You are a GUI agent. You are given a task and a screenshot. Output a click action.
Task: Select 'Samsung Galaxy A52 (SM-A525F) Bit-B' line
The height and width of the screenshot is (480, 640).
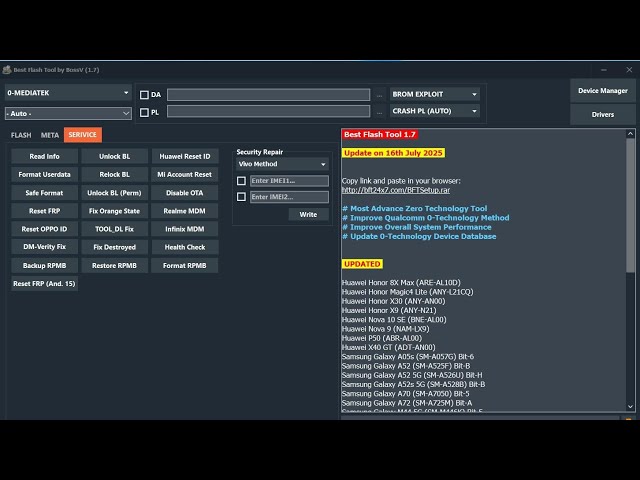(406, 366)
